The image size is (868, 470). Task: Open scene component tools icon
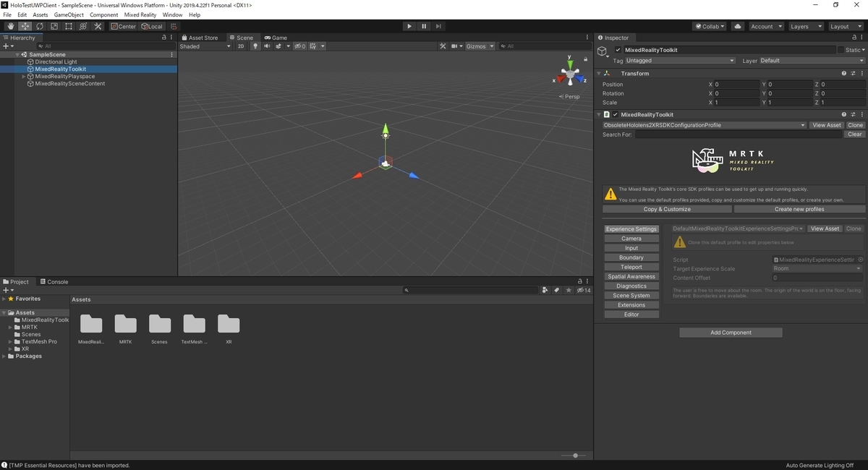443,46
